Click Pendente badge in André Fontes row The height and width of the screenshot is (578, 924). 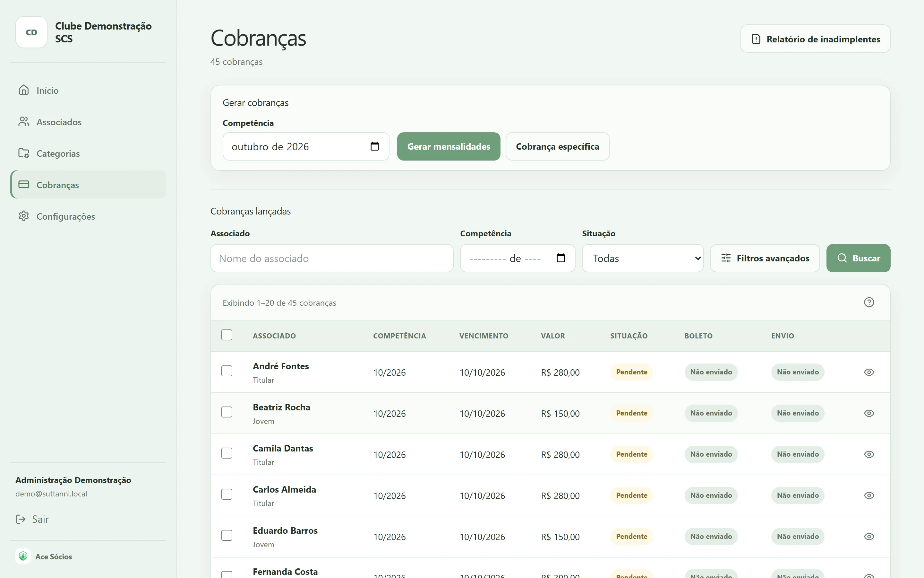click(x=631, y=372)
